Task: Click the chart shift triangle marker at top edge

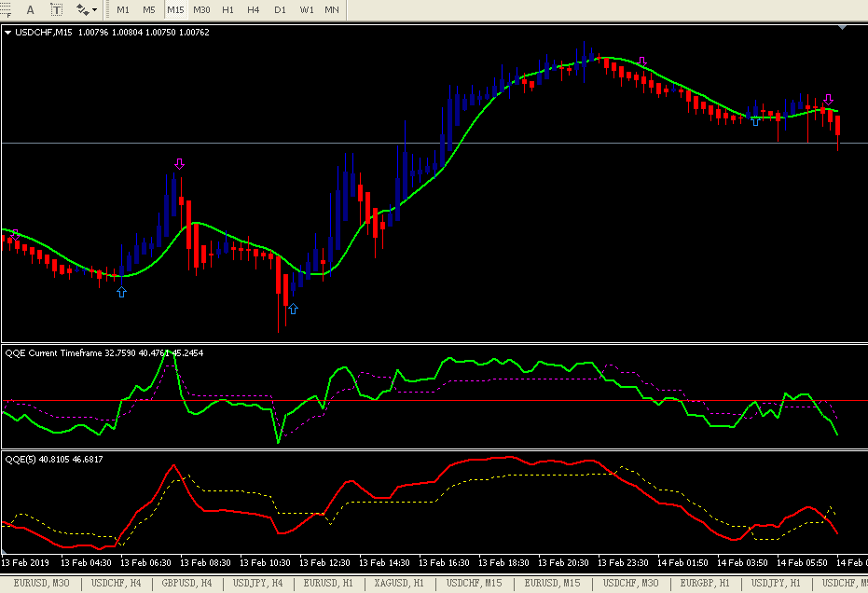Action: coord(843,27)
